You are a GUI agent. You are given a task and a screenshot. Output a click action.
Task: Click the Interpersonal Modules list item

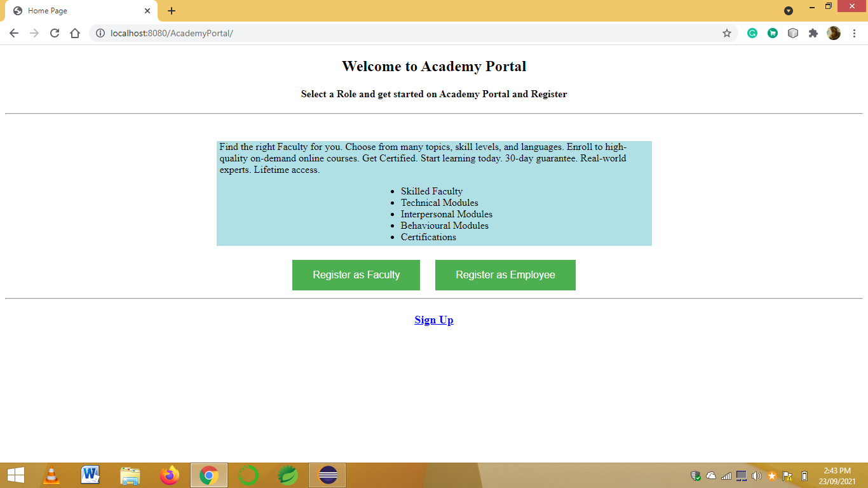click(x=446, y=214)
